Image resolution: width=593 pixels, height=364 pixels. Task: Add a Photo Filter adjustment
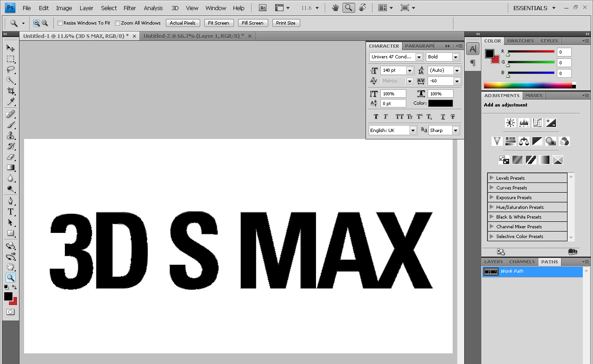click(550, 141)
